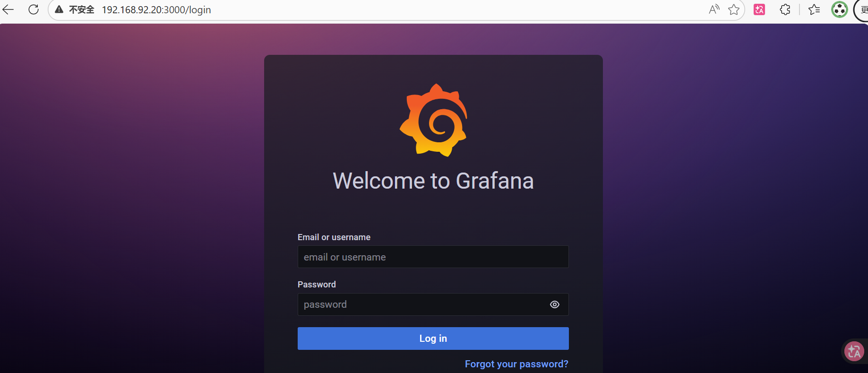Click the not-secure warning triangle icon

[x=59, y=9]
